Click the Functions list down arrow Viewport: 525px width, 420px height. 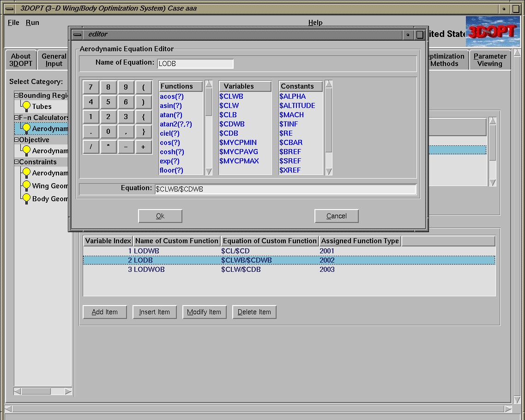click(x=209, y=171)
